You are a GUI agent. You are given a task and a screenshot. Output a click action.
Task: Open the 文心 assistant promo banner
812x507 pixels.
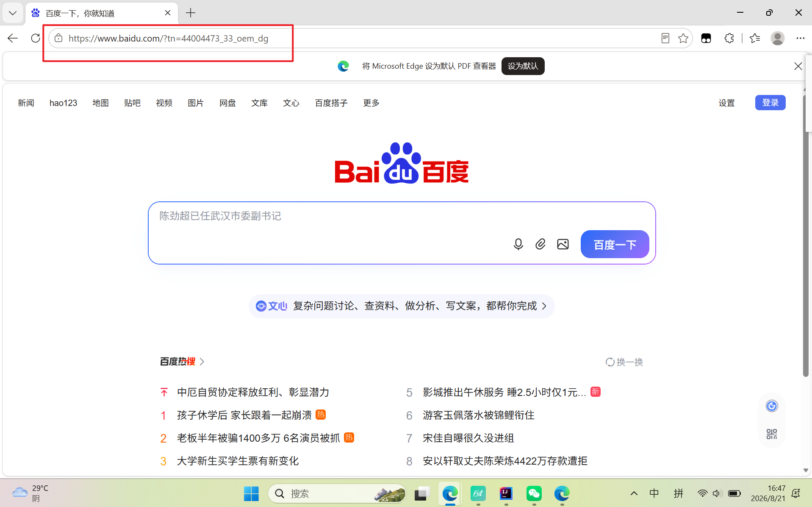click(401, 306)
